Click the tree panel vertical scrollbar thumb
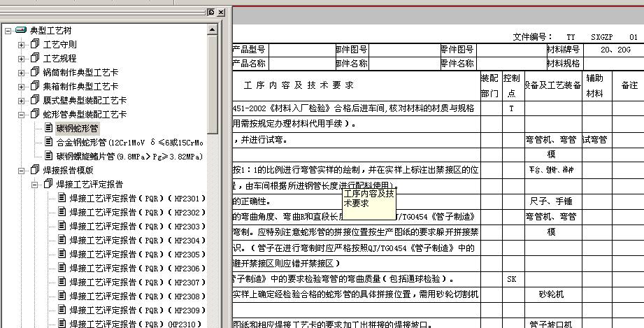The width and height of the screenshot is (644, 328). (x=213, y=84)
